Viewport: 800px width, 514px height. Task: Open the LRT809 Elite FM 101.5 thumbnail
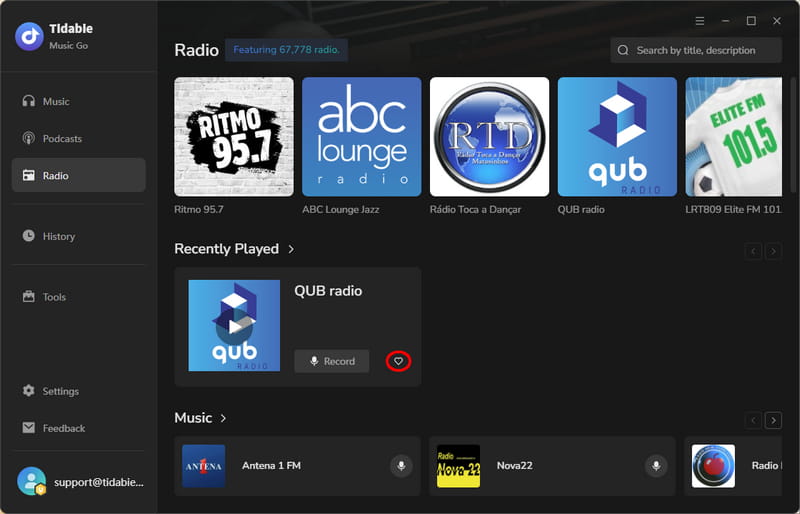(734, 137)
